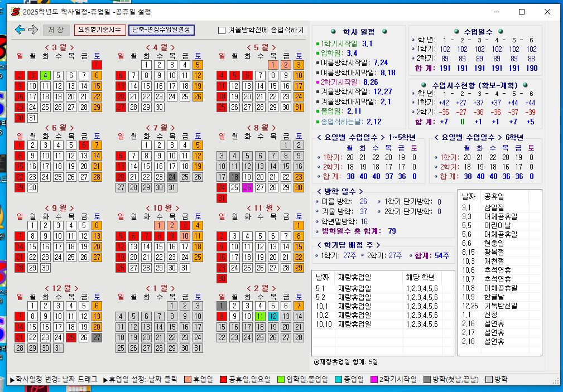The image size is (563, 392).
Task: Click 휴업일 legend color box
Action: pos(187,379)
